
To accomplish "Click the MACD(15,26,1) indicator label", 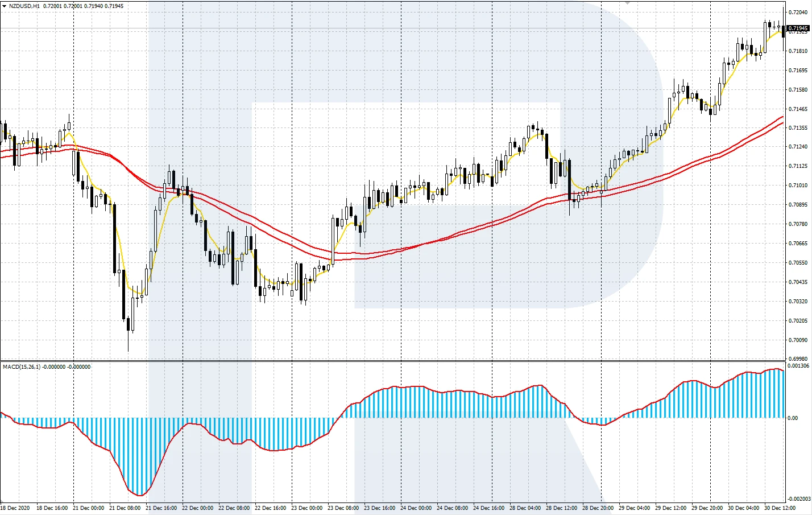I will [x=22, y=367].
